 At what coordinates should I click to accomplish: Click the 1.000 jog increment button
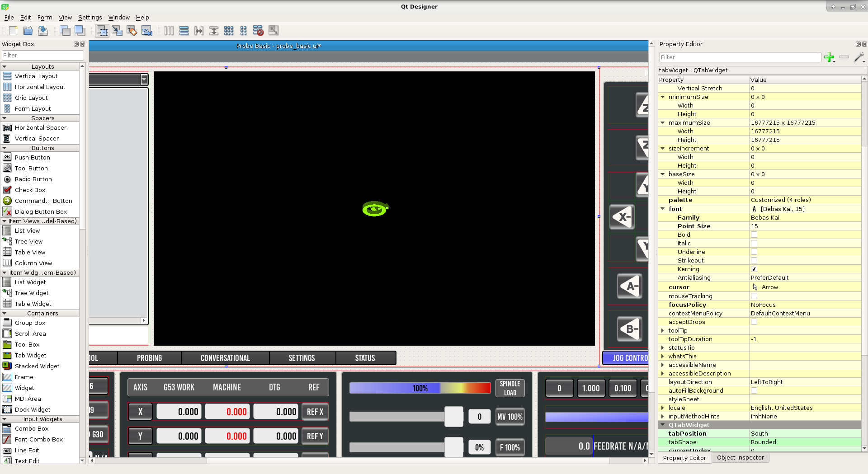[591, 388]
